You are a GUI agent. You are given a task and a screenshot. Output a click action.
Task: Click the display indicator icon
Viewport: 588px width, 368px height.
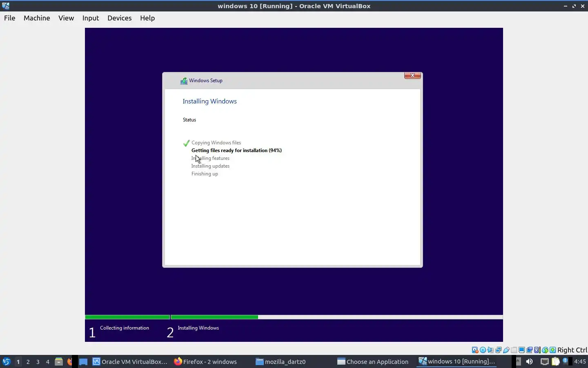(x=522, y=350)
